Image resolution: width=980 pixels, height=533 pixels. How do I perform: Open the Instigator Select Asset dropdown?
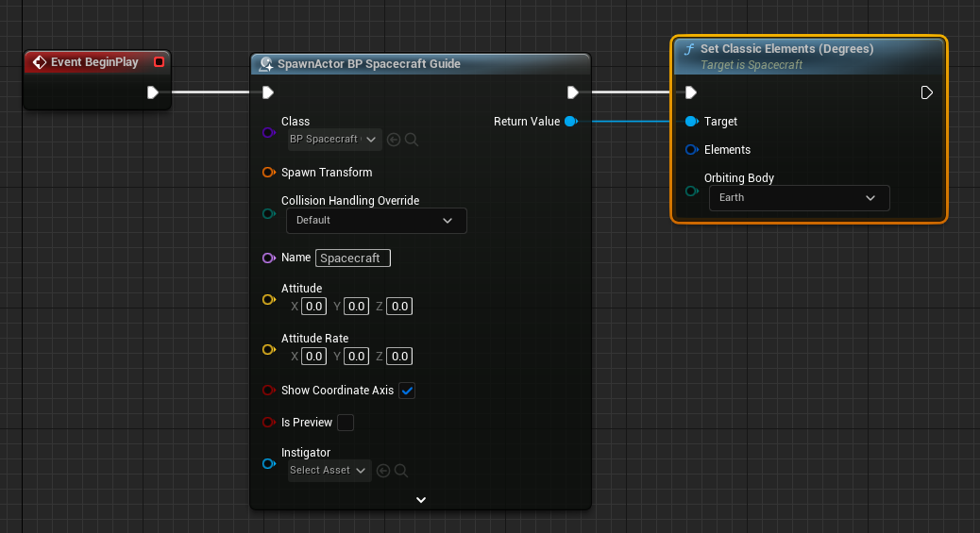pyautogui.click(x=330, y=471)
